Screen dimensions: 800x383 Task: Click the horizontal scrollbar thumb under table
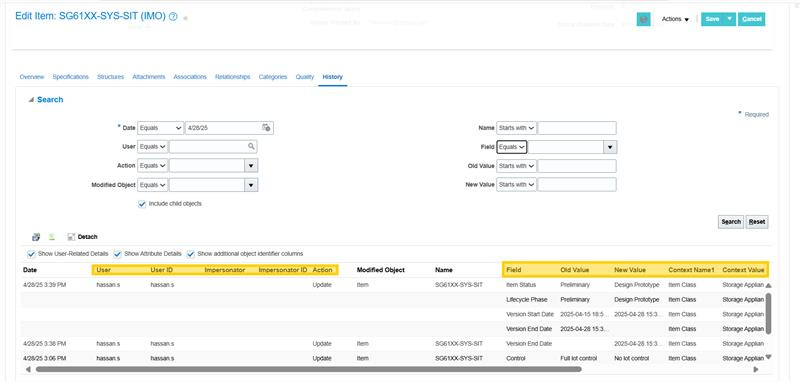click(308, 369)
